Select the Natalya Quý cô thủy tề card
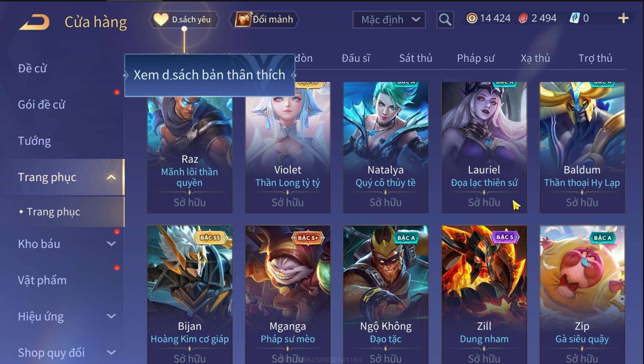The width and height of the screenshot is (644, 364). pos(386,148)
